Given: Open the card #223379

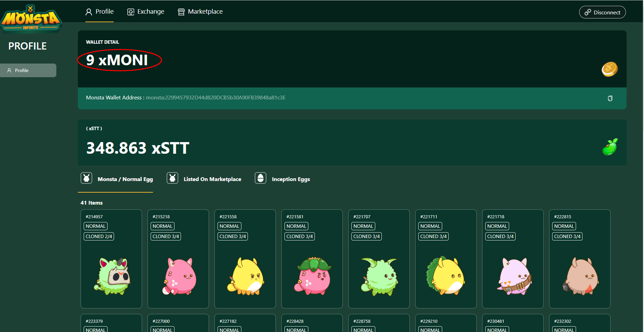Looking at the screenshot, I should point(111,323).
